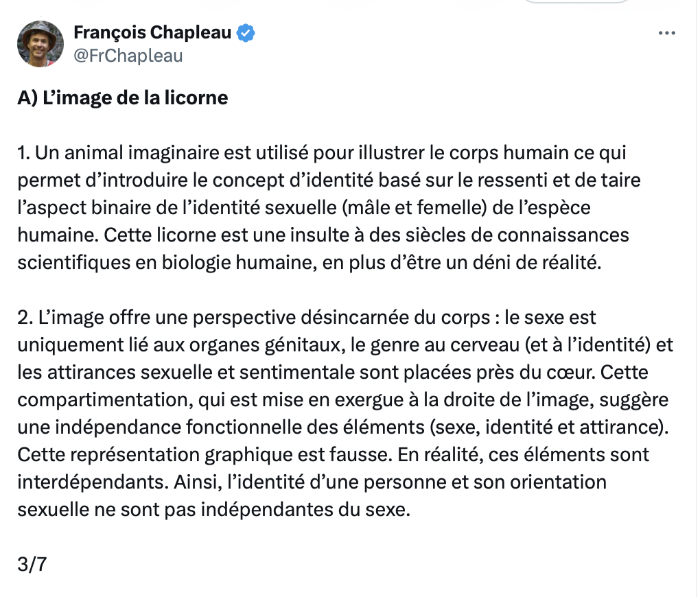Click the line beginning "compartimentation, qui est mise"
The height and width of the screenshot is (597, 700).
343,399
